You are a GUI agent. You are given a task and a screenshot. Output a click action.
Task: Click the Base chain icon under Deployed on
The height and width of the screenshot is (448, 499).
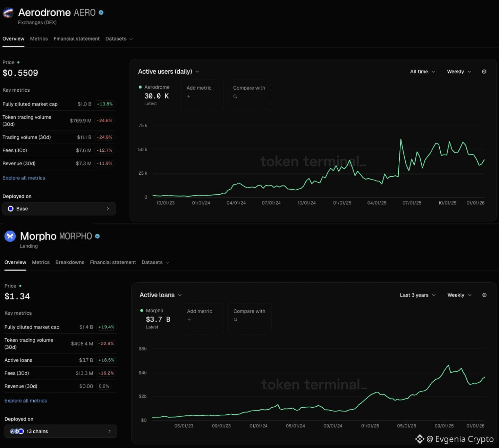pyautogui.click(x=10, y=208)
